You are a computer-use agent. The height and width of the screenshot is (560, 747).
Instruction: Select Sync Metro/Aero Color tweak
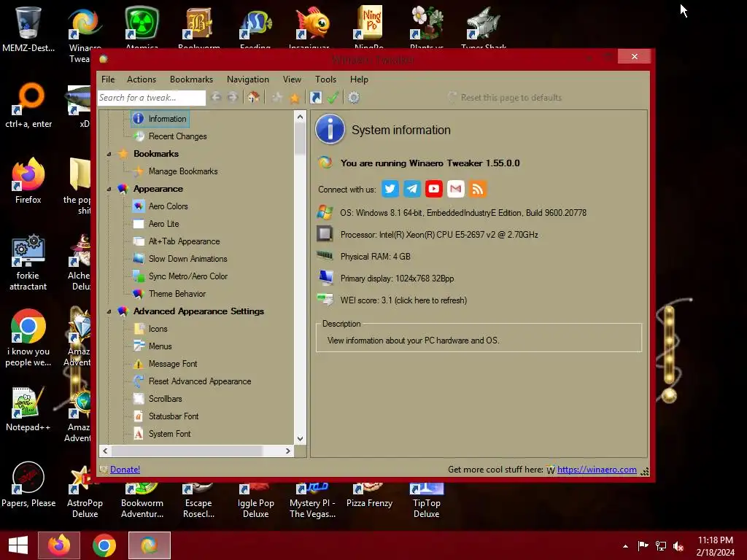pos(188,276)
